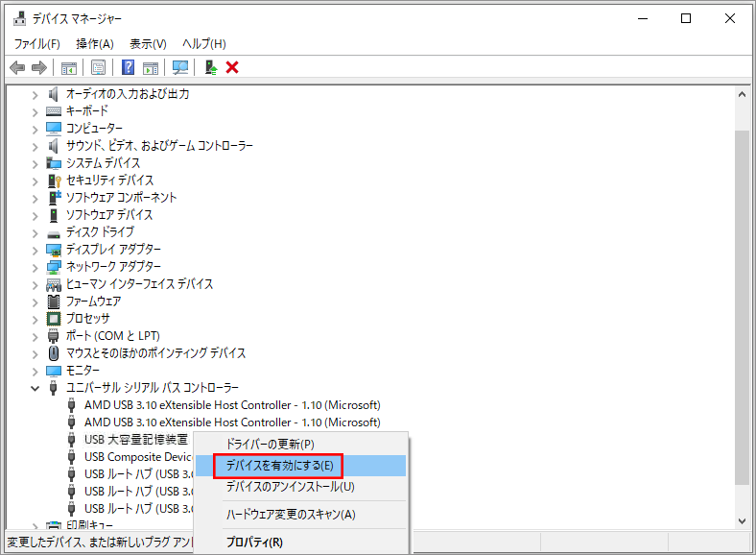
Task: Choose ドライバーの更新(P) from context menu
Action: tap(270, 444)
